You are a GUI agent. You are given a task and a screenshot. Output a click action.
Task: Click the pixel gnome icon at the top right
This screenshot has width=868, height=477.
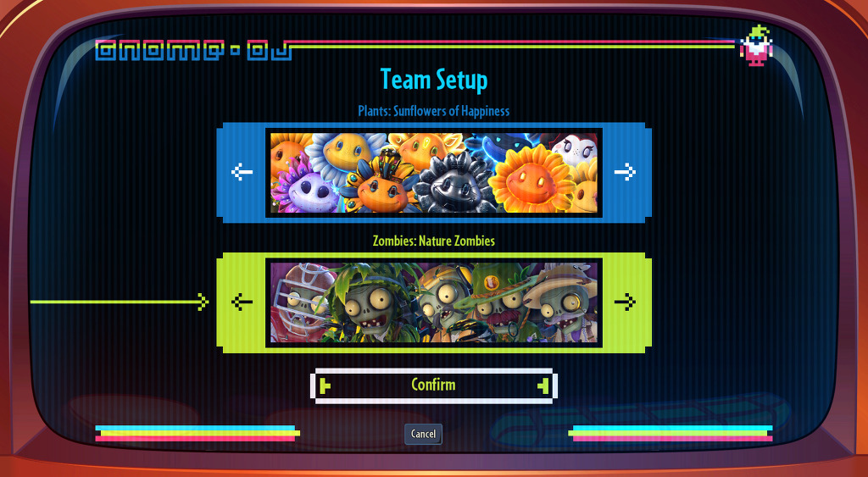point(756,46)
